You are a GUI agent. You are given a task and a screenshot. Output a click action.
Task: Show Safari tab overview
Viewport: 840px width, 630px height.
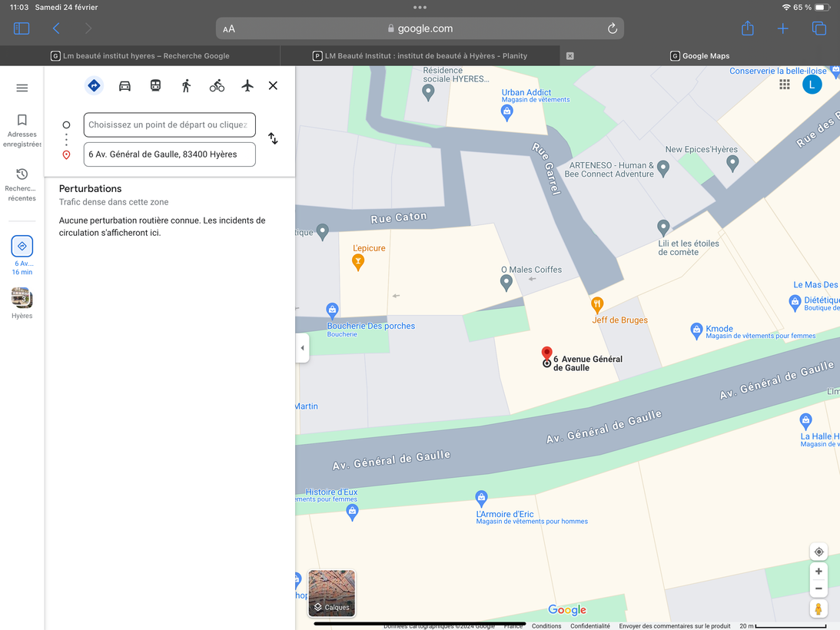819,28
